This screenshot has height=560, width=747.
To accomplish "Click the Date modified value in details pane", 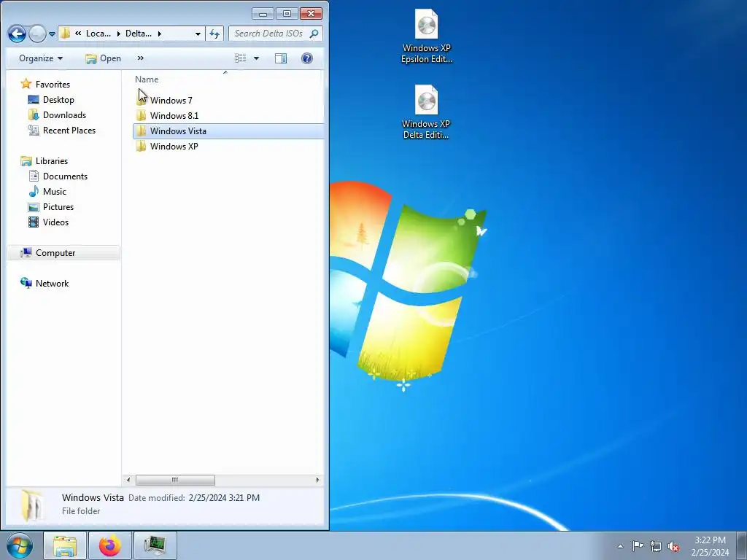I will click(224, 497).
